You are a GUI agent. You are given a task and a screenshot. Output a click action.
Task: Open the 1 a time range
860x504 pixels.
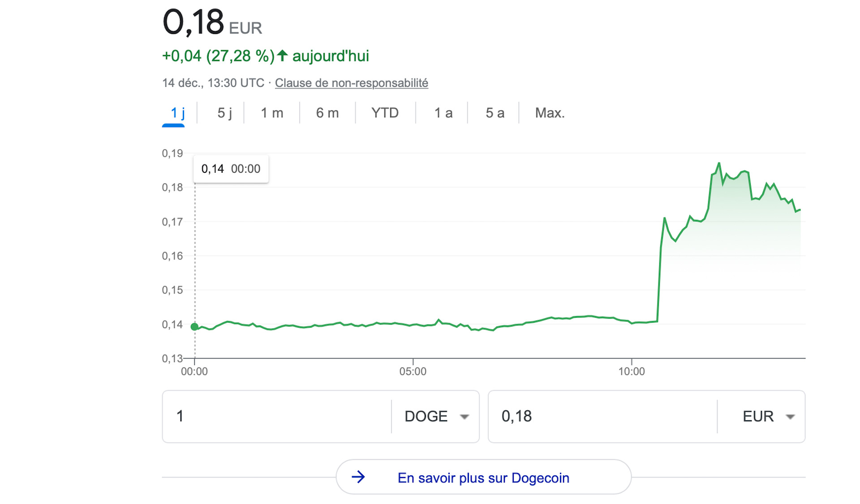pyautogui.click(x=443, y=113)
